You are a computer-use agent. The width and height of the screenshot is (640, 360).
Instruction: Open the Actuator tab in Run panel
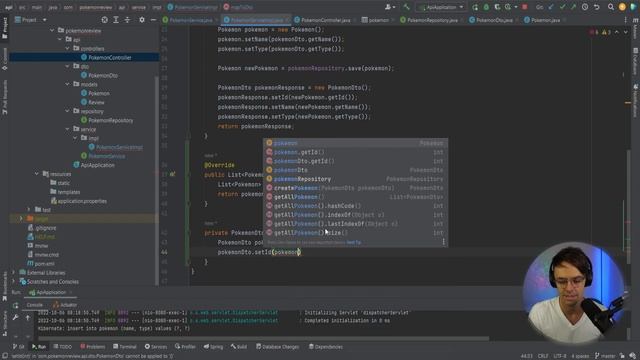[65, 305]
